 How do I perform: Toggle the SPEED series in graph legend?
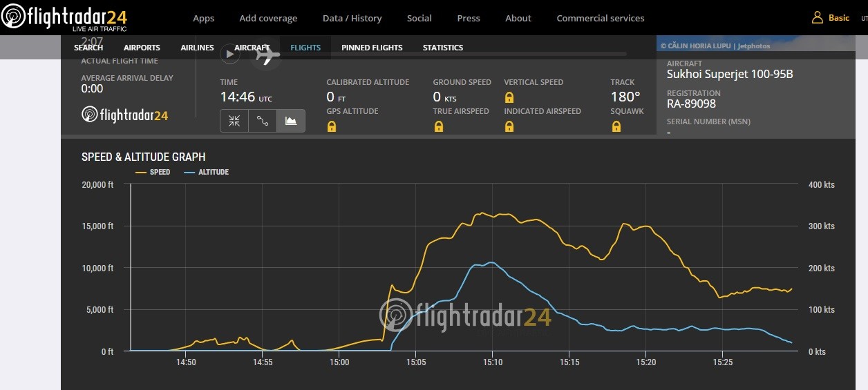click(153, 172)
